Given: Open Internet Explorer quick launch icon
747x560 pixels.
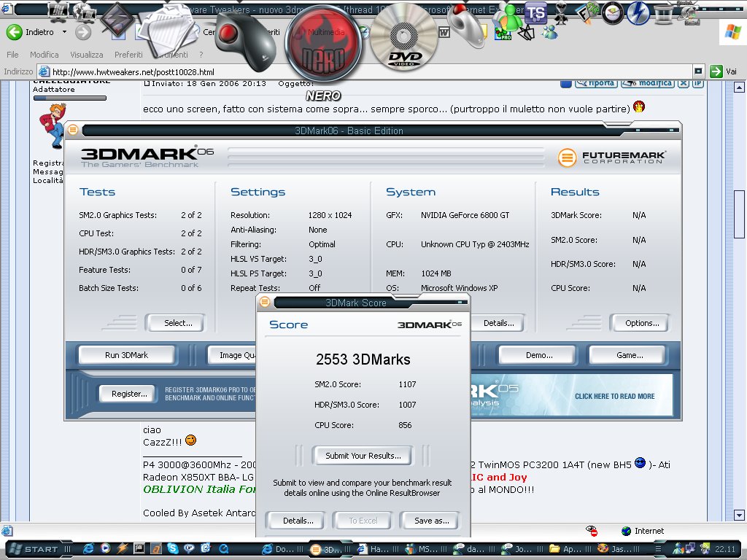Looking at the screenshot, I should pos(88,548).
